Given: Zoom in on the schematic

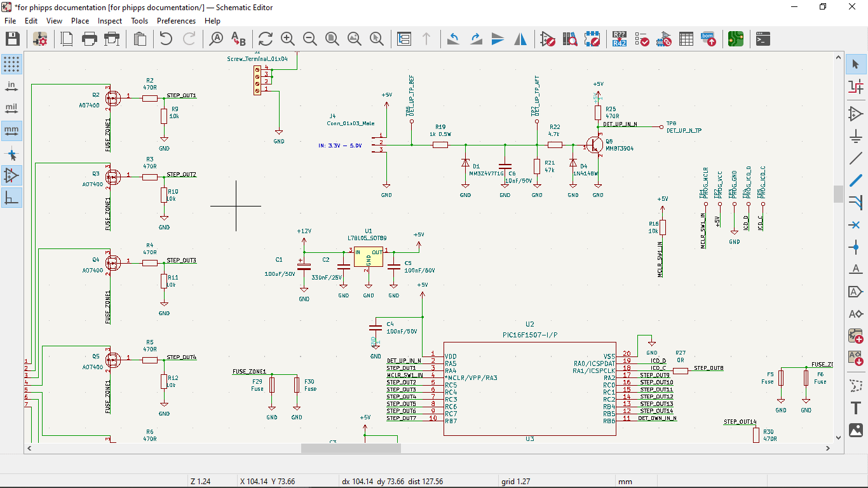Looking at the screenshot, I should (287, 39).
